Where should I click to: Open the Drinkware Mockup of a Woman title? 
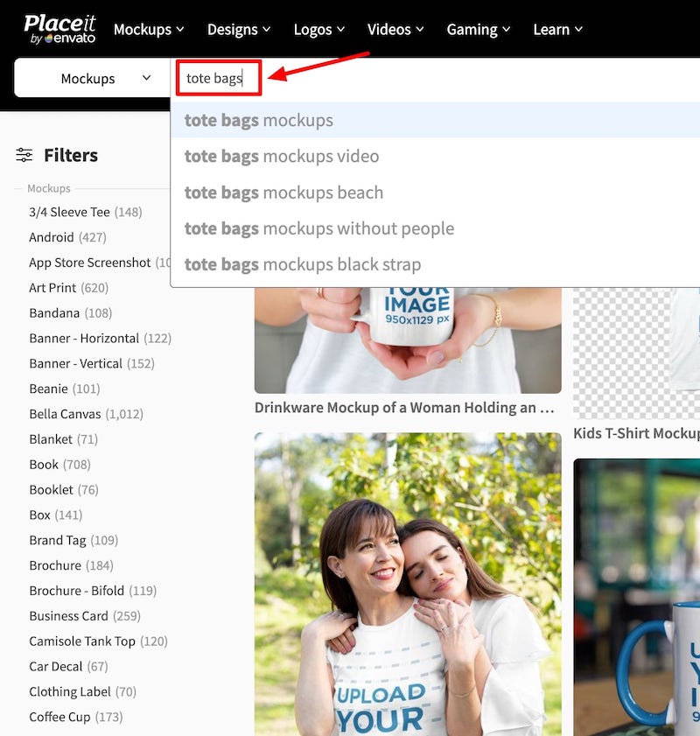404,408
